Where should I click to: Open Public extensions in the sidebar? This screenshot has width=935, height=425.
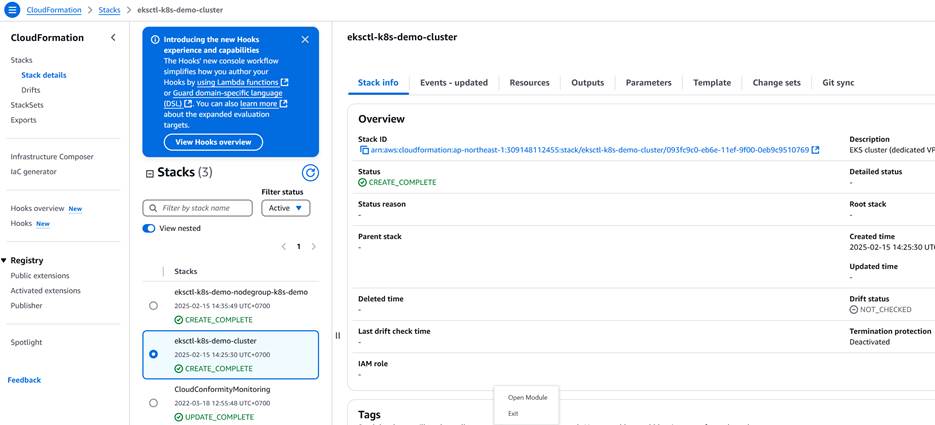pos(40,275)
